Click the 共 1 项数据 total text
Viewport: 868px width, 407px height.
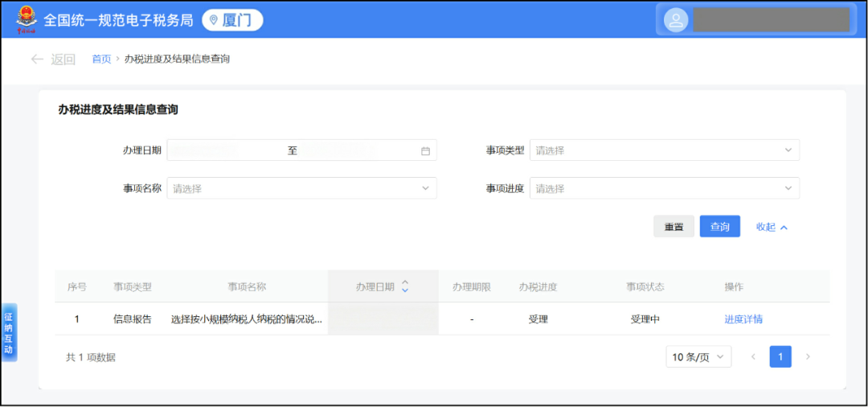pyautogui.click(x=91, y=357)
